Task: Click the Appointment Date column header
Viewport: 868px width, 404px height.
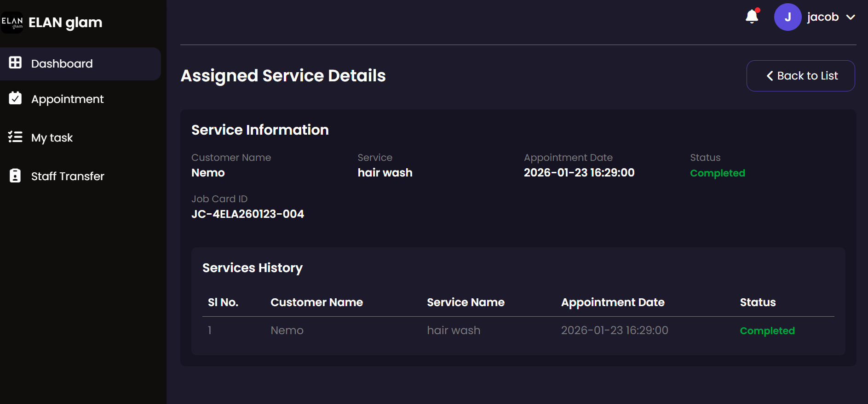Action: point(612,302)
